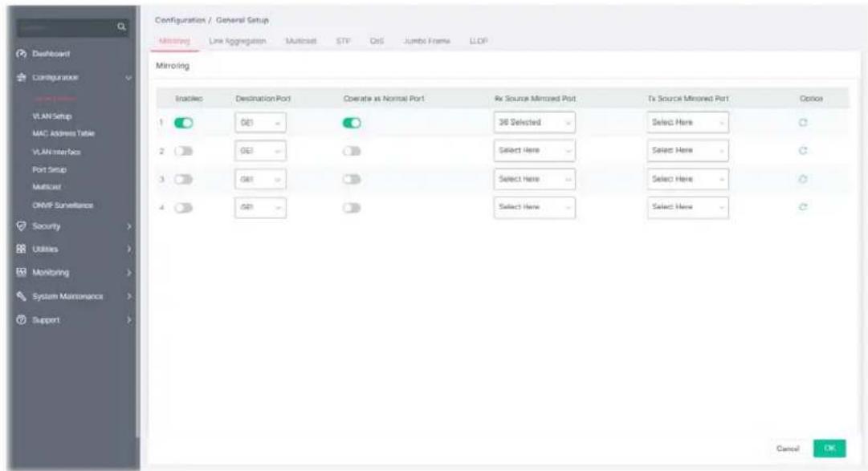This screenshot has width=868, height=471.
Task: Open MAC Address Table in the sidebar
Action: click(63, 133)
